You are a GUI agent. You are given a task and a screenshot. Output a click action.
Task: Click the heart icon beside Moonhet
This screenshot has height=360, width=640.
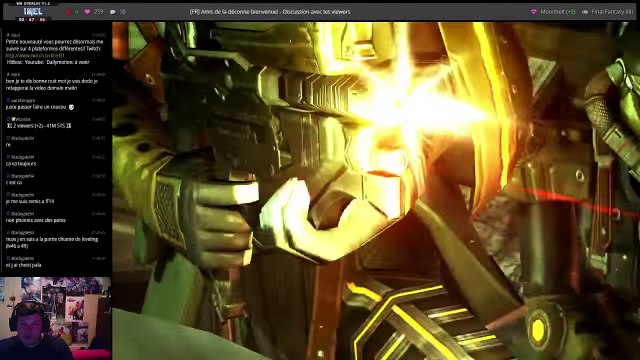point(533,12)
